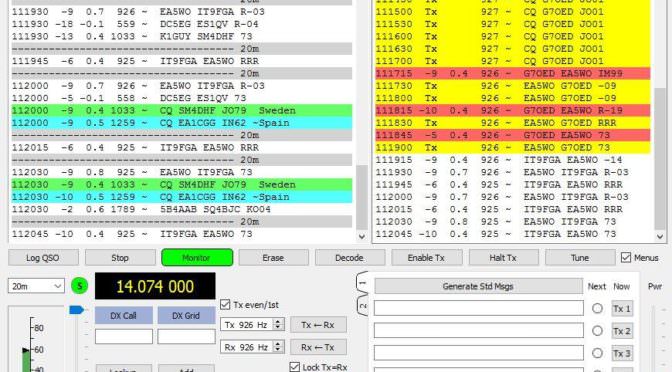
Task: Select yellow 111700 CQ G7OED JO01 row
Action: point(513,61)
